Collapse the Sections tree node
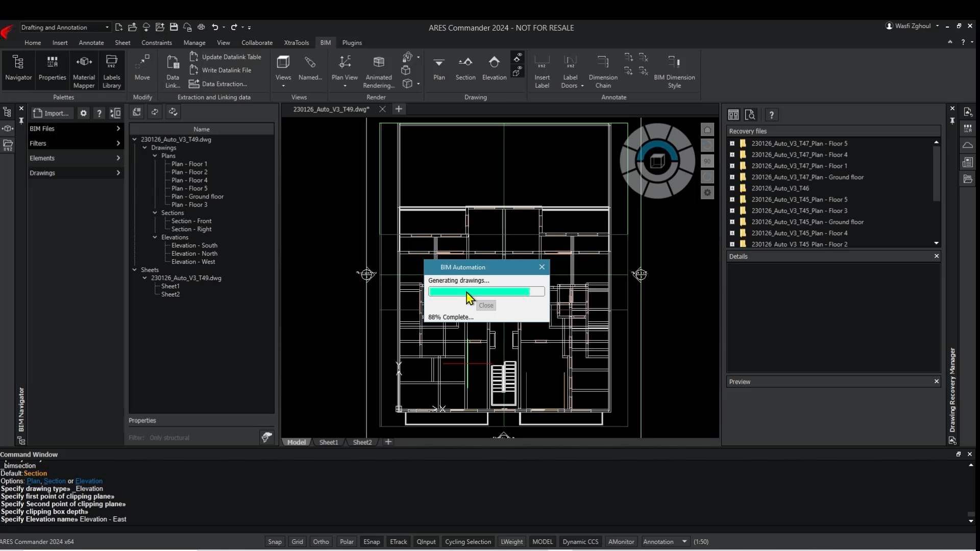The height and width of the screenshot is (551, 980). (155, 213)
